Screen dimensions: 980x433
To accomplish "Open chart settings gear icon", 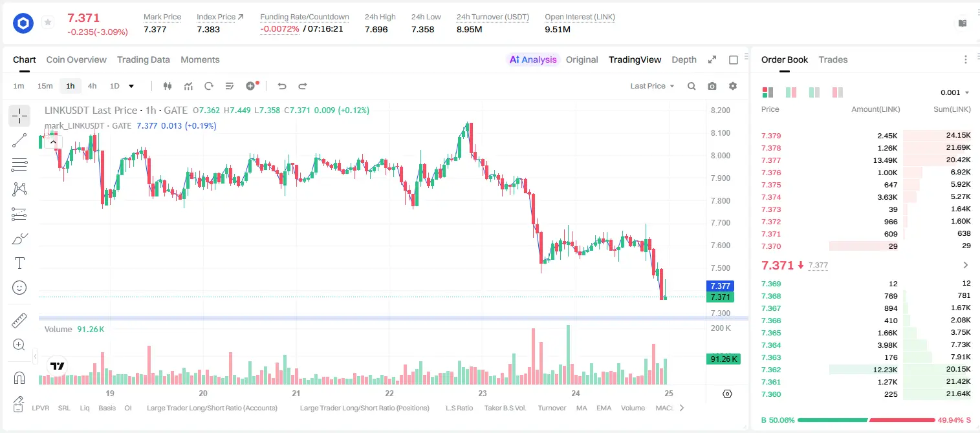I will point(733,86).
